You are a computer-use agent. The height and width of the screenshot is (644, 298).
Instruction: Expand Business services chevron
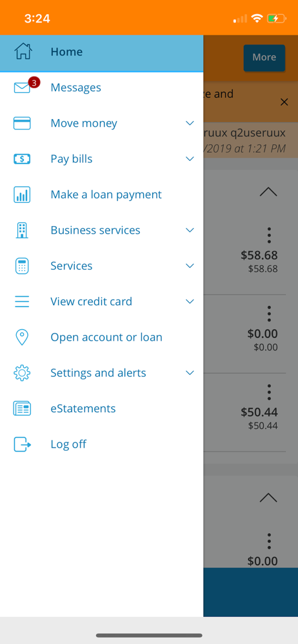pyautogui.click(x=190, y=231)
